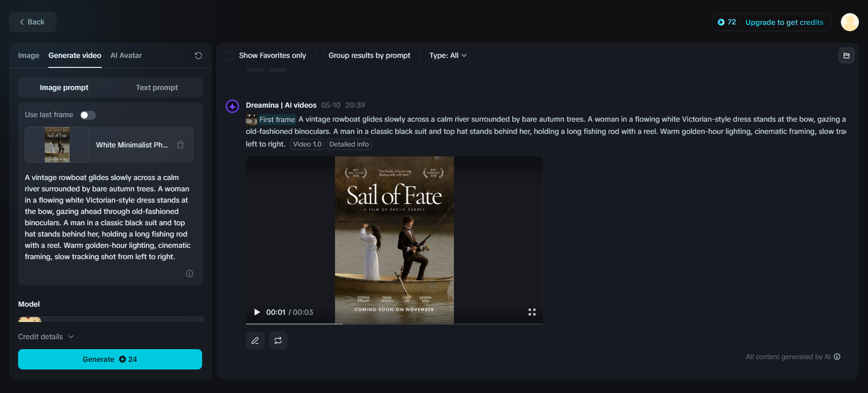Click the Dreamina | AI videos title
The width and height of the screenshot is (868, 393).
pyautogui.click(x=281, y=105)
